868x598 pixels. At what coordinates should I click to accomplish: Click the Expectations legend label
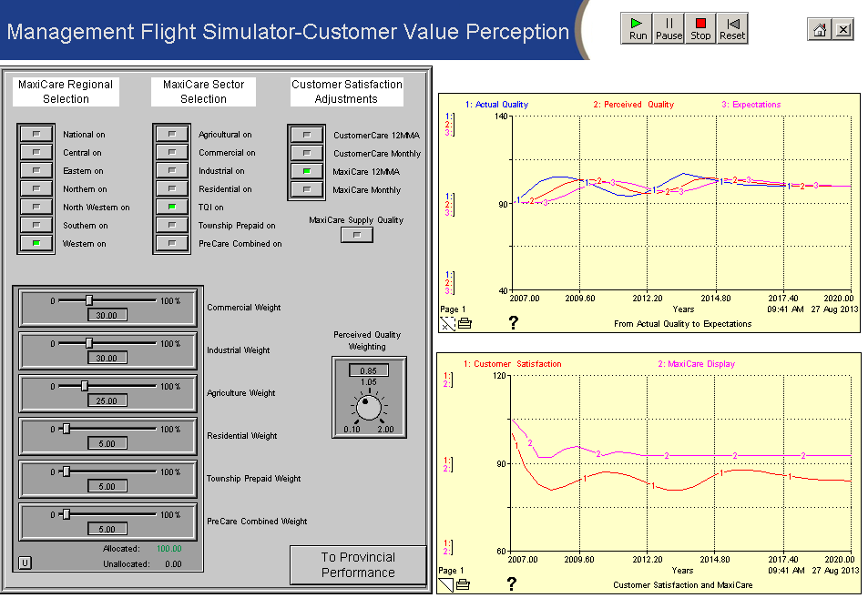pos(751,104)
